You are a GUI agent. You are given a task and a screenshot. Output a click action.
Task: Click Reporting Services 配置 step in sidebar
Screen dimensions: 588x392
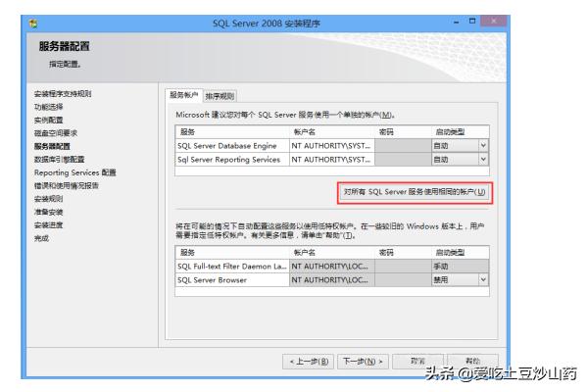[75, 172]
